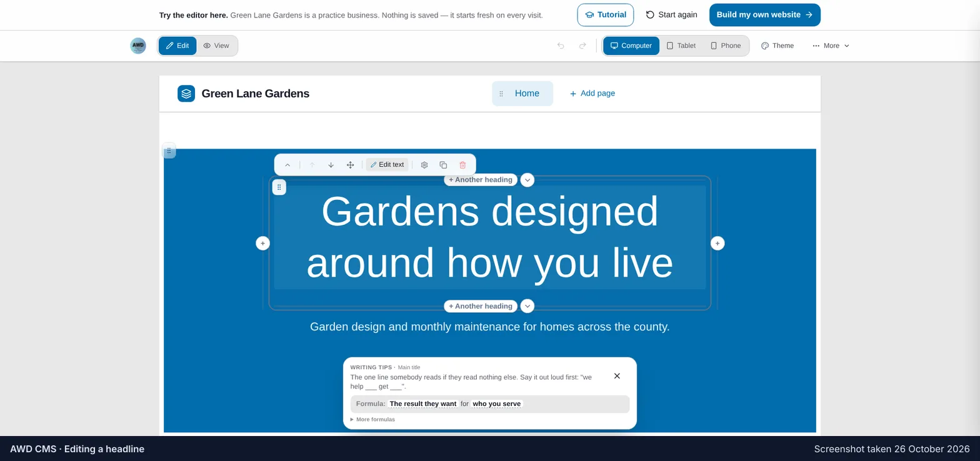Open the Tutorial
This screenshot has width=980, height=461.
[x=605, y=15]
